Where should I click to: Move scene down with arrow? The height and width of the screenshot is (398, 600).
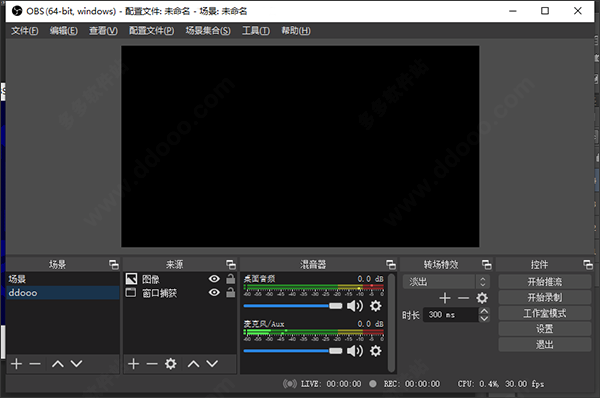[77, 364]
